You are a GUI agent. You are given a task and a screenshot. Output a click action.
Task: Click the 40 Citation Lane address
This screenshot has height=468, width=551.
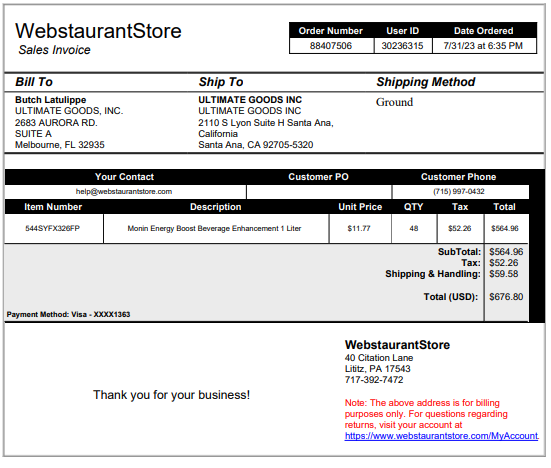pos(379,358)
